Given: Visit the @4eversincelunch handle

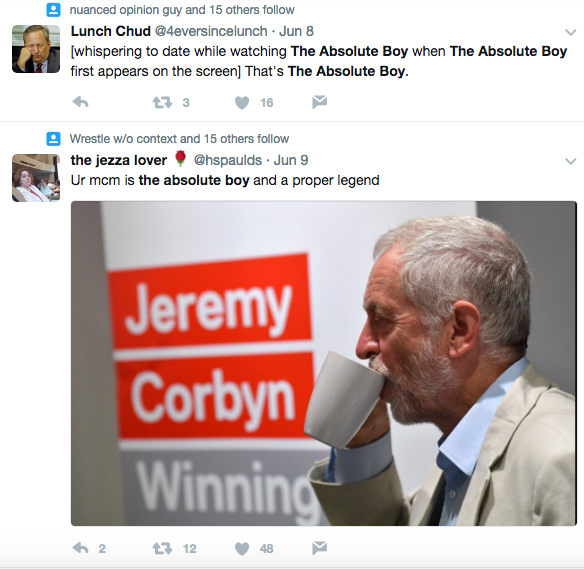Looking at the screenshot, I should (x=211, y=31).
